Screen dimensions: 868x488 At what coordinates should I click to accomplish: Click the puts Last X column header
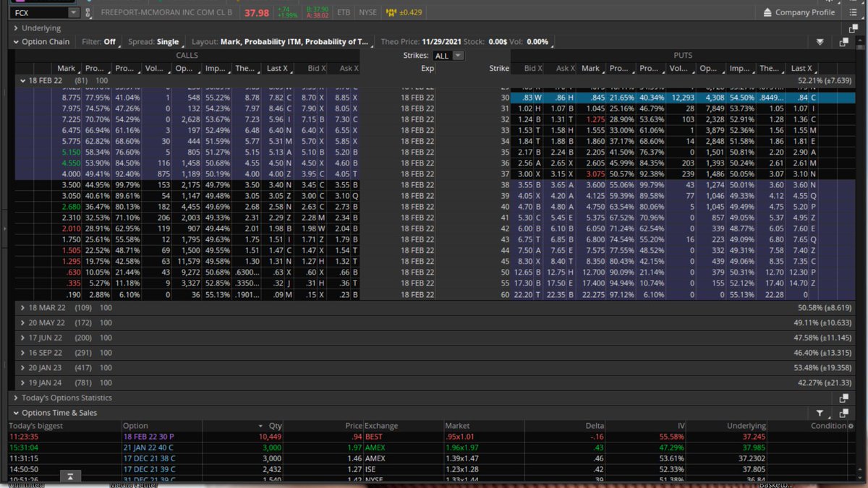(801, 68)
